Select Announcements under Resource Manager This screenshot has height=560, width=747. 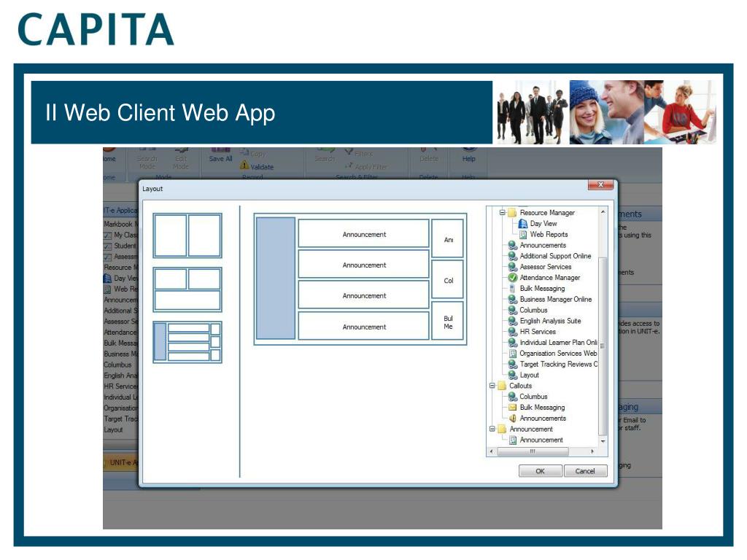tap(543, 245)
